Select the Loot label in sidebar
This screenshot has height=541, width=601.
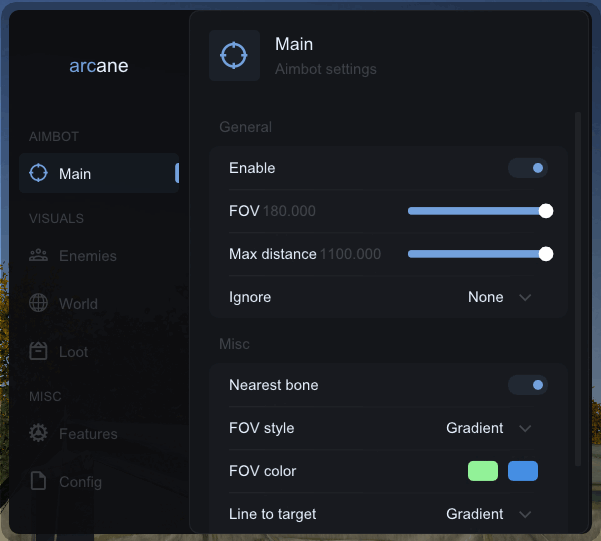(73, 352)
